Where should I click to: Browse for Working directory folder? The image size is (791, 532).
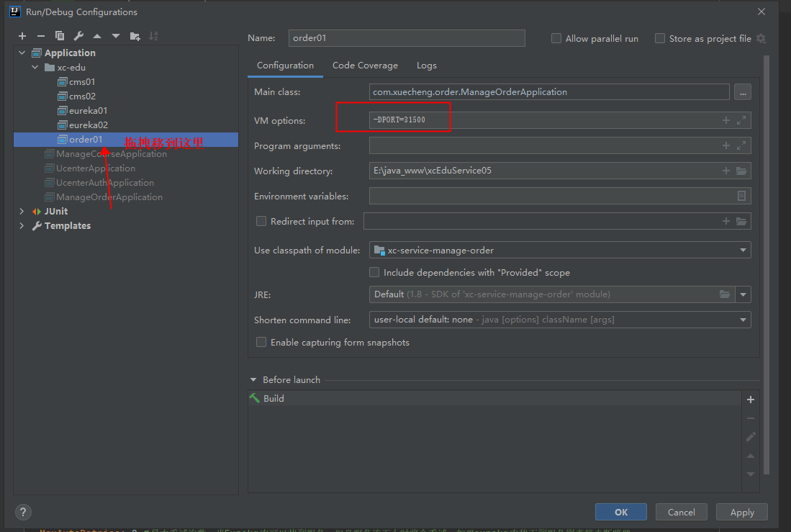tap(741, 171)
